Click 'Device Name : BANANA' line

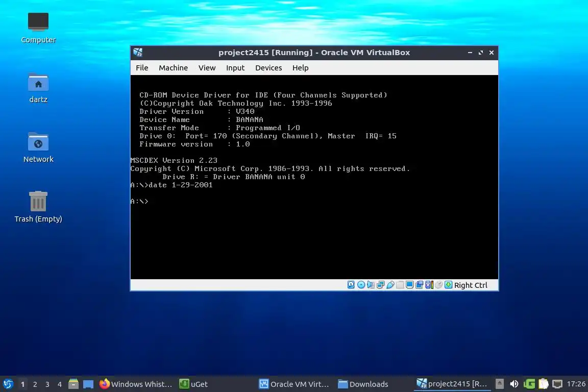[x=202, y=119]
